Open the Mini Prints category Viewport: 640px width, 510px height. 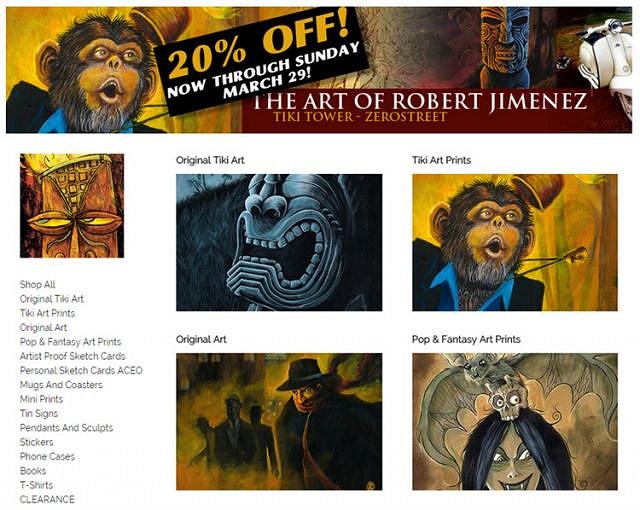tap(42, 399)
